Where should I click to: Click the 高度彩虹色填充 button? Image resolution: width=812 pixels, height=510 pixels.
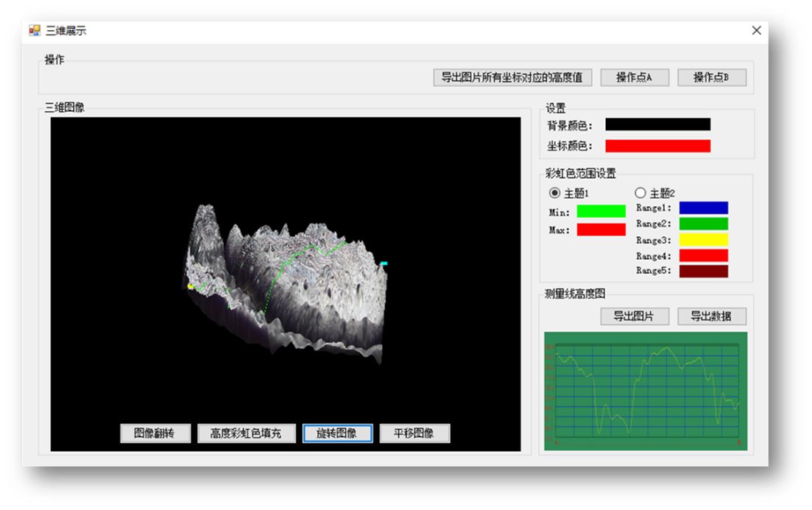[x=246, y=433]
